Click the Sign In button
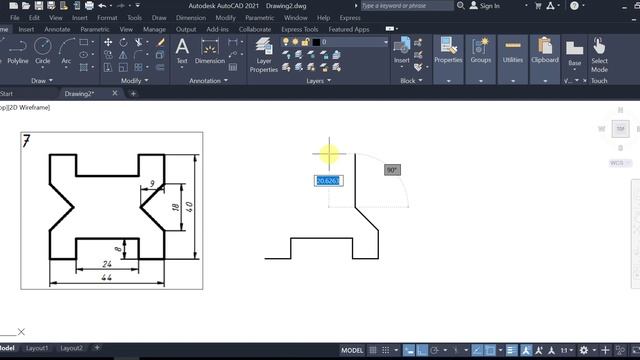Image resolution: width=640 pixels, height=360 pixels. tap(485, 6)
